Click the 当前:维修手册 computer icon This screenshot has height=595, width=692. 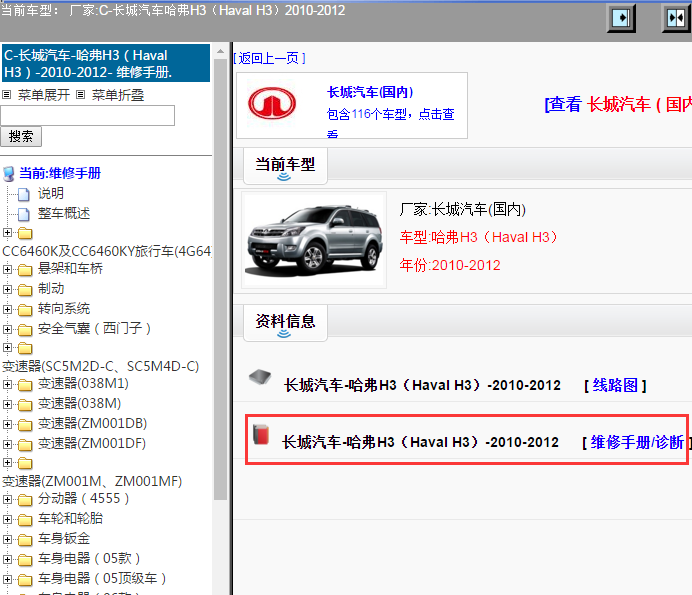9,173
